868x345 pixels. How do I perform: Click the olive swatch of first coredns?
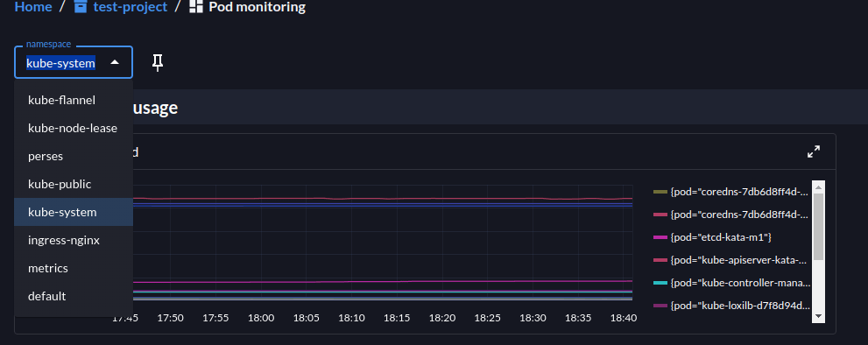[x=660, y=192]
